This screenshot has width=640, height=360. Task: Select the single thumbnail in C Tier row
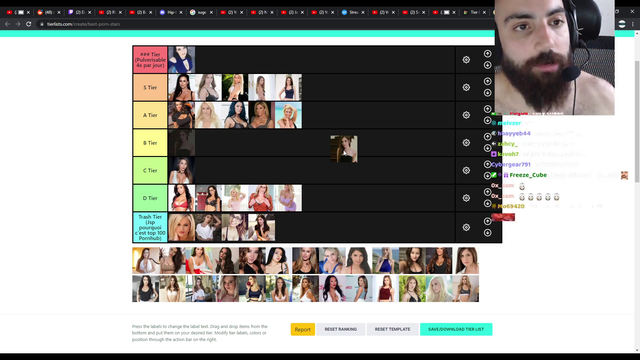tap(182, 170)
